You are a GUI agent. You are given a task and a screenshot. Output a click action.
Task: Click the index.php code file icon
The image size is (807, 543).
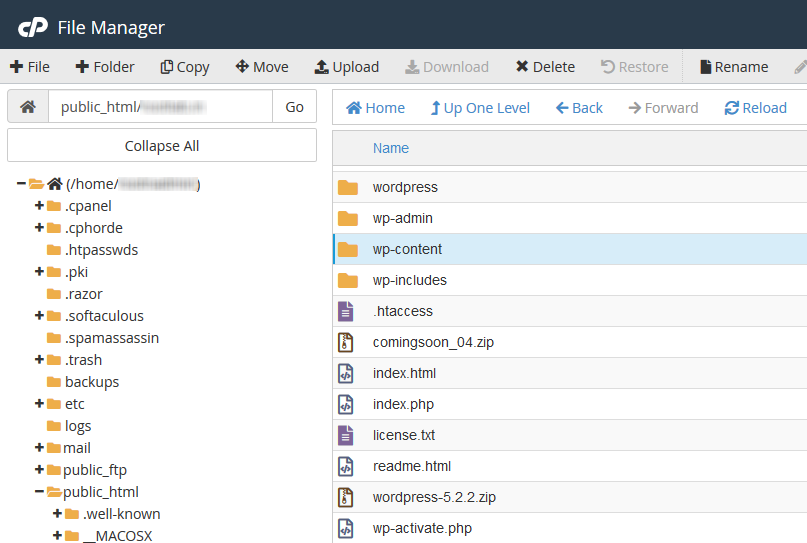tap(346, 404)
